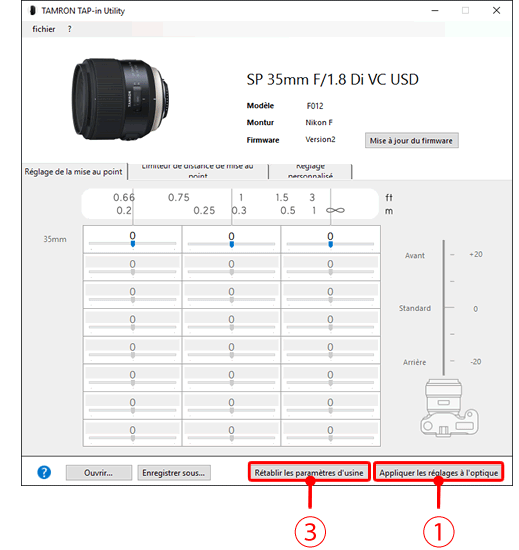Image resolution: width=519 pixels, height=550 pixels.
Task: Click the -20 scale value
Action: tap(476, 362)
